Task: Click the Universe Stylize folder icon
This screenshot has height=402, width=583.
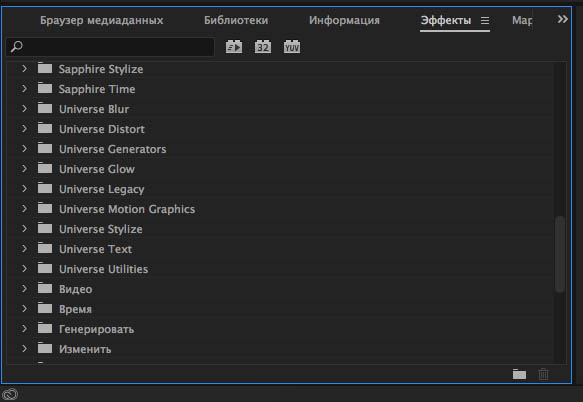Action: [45, 228]
